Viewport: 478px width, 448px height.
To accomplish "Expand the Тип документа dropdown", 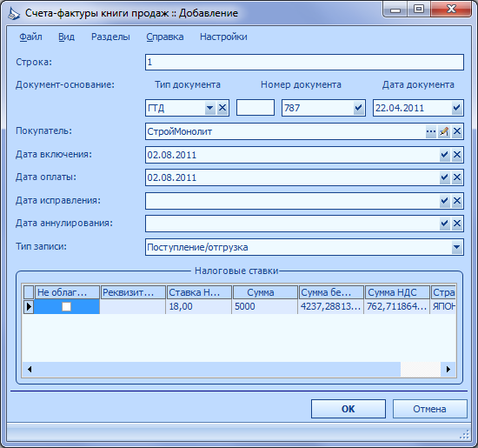I will click(209, 108).
